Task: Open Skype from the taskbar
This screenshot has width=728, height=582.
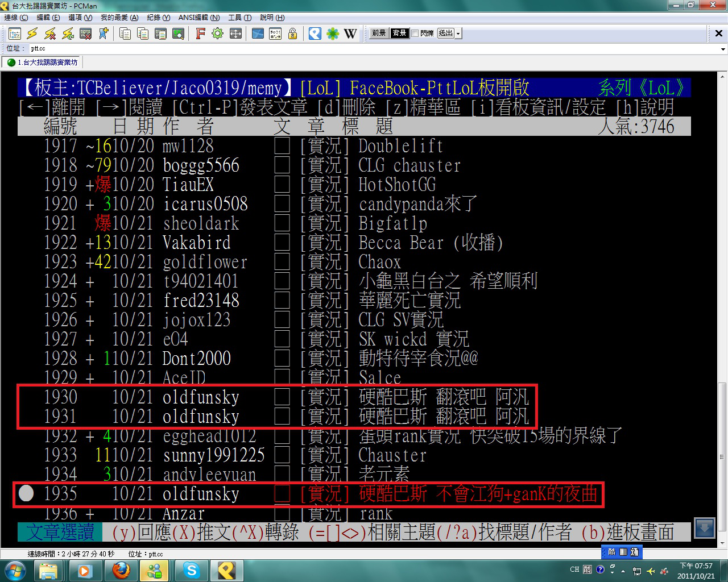Action: click(192, 570)
